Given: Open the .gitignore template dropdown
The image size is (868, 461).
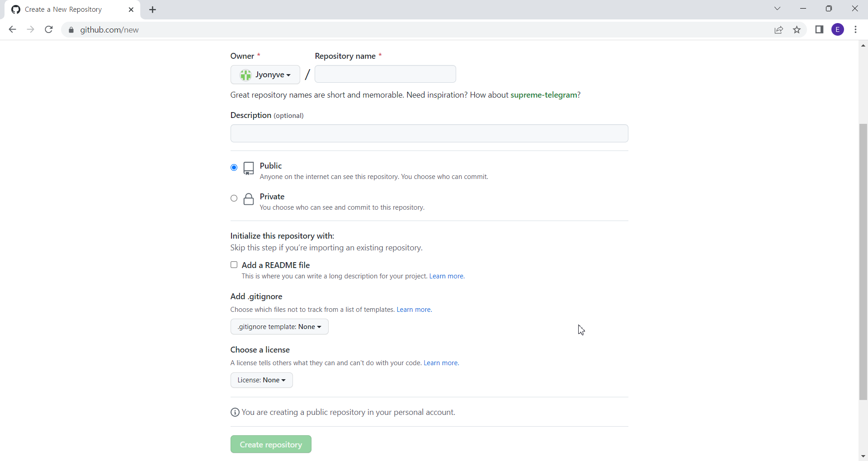Looking at the screenshot, I should [x=279, y=327].
